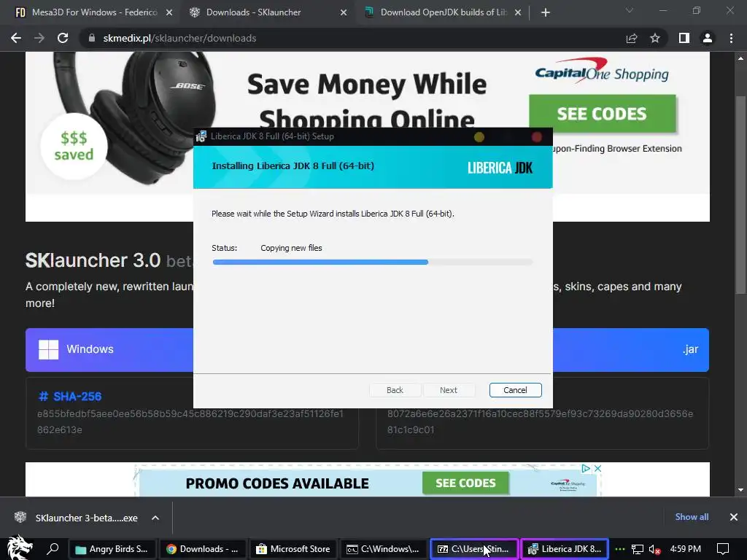Switch to Liberica JDK 8 taskbar item
The image size is (747, 560).
click(x=565, y=549)
